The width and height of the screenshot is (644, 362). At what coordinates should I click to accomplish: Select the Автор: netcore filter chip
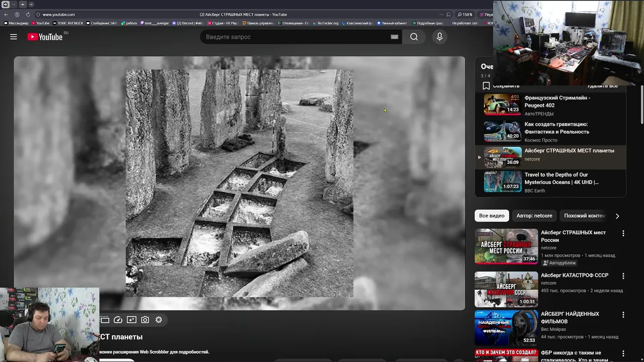[534, 216]
